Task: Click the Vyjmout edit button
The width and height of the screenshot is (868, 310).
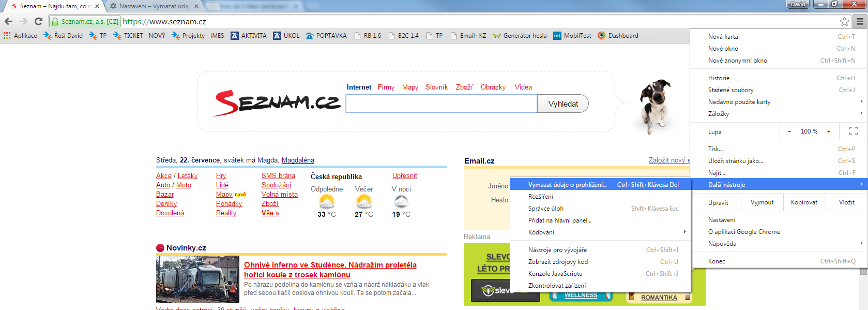Action: click(x=762, y=202)
